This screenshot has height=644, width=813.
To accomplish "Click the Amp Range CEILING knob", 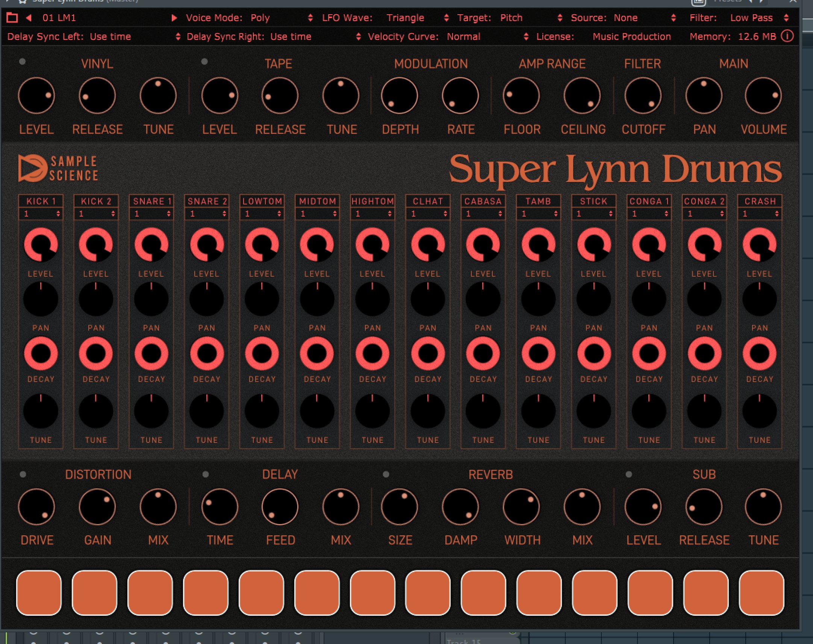I will pos(582,96).
